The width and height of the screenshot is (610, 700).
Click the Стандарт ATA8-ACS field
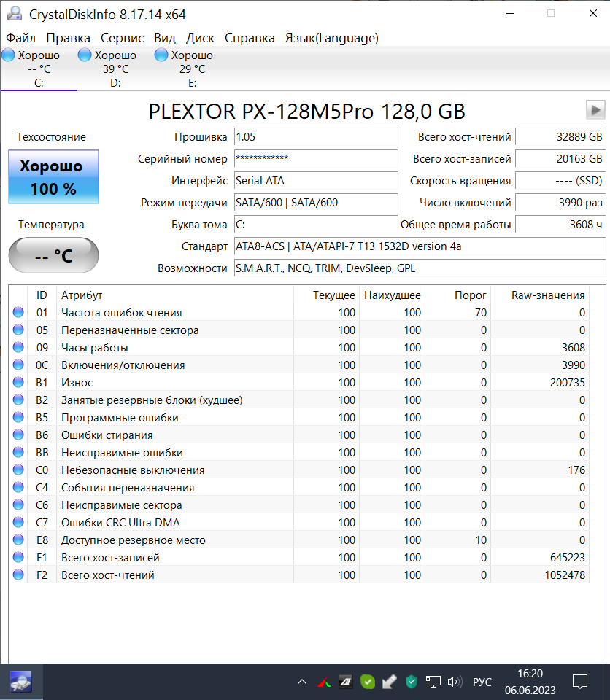[420, 246]
